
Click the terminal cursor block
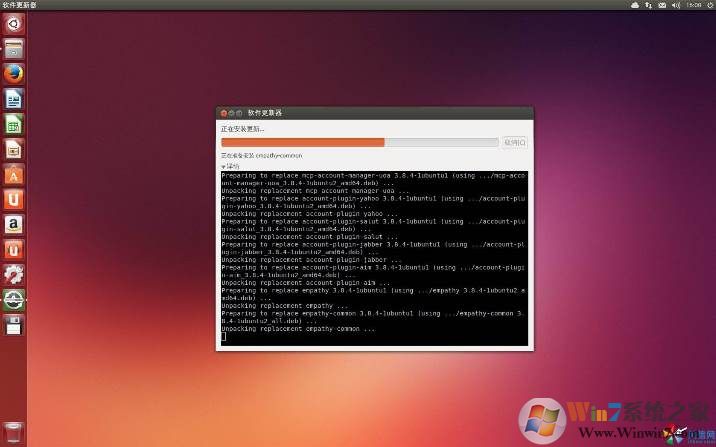pyautogui.click(x=224, y=337)
